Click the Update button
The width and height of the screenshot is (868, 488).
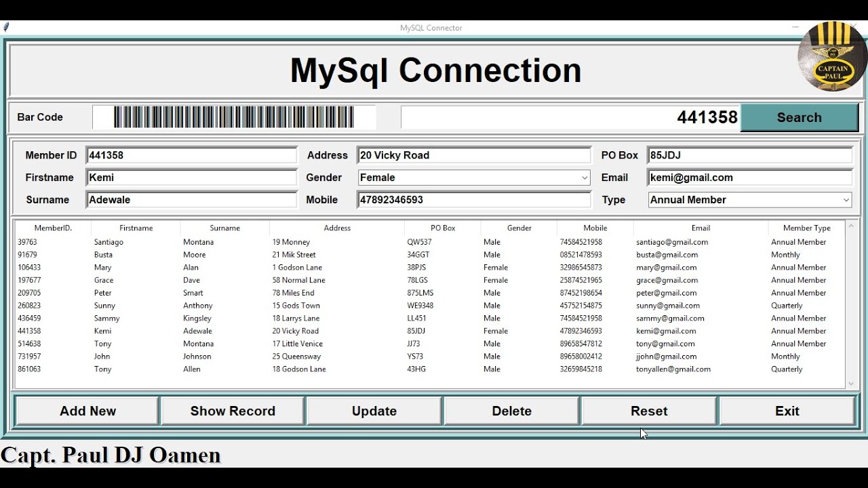click(x=374, y=411)
